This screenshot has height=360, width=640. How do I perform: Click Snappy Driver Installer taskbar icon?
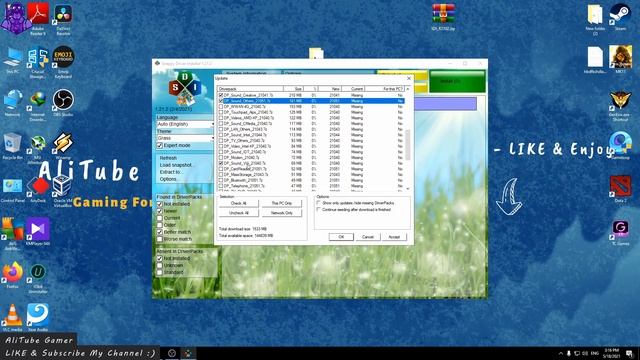(188, 353)
